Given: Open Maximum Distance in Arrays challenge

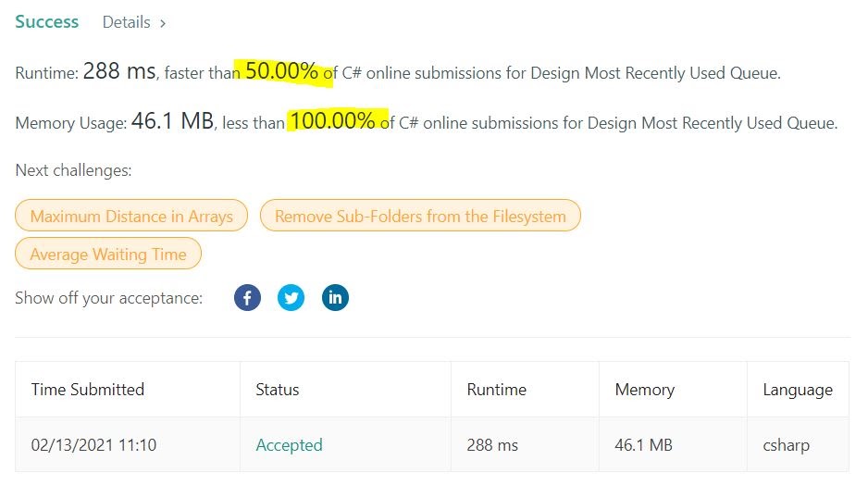Looking at the screenshot, I should [x=131, y=217].
